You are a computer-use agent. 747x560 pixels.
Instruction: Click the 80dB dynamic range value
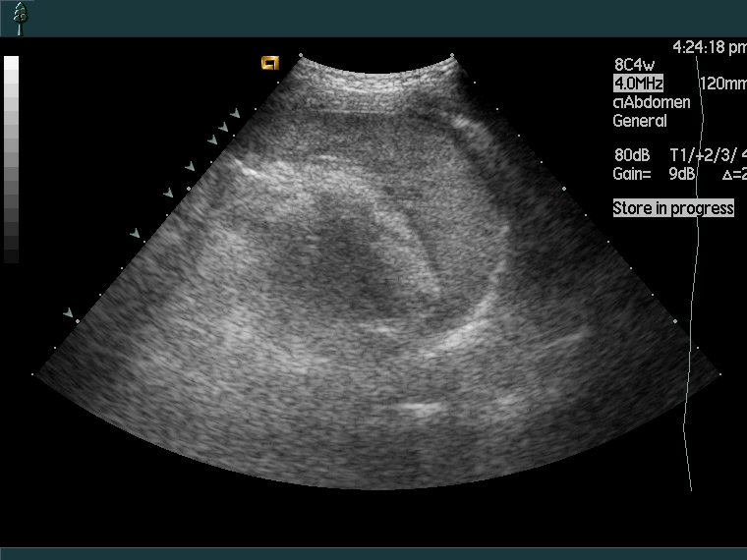point(632,155)
